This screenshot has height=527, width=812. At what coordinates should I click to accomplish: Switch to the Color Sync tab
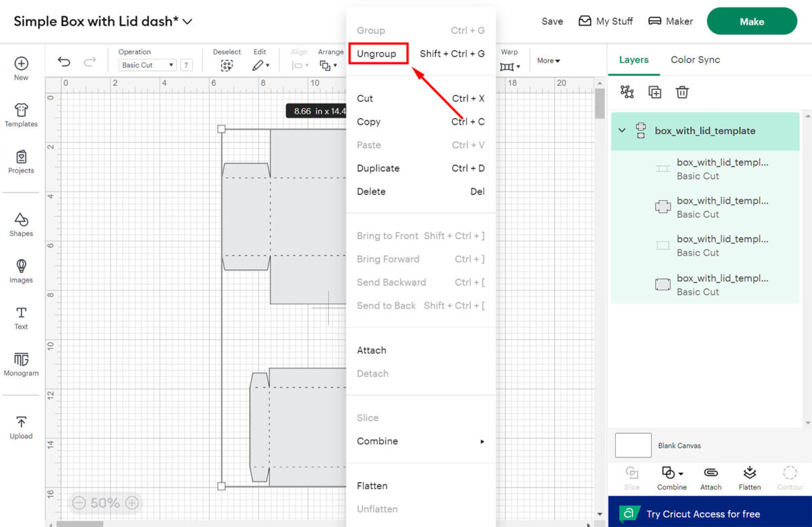click(695, 60)
